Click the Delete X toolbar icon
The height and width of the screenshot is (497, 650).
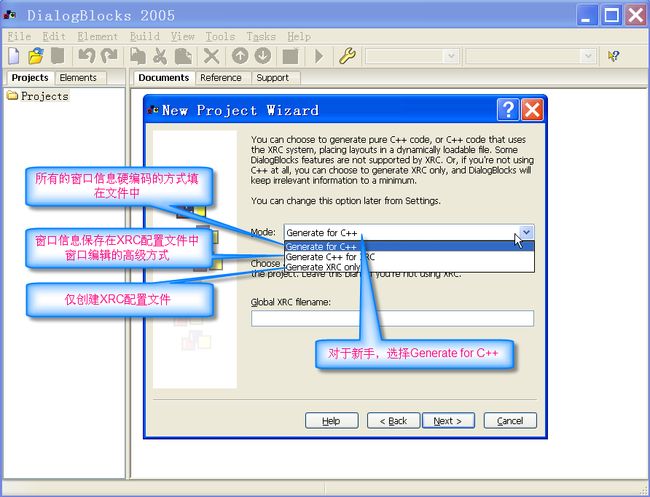point(211,56)
